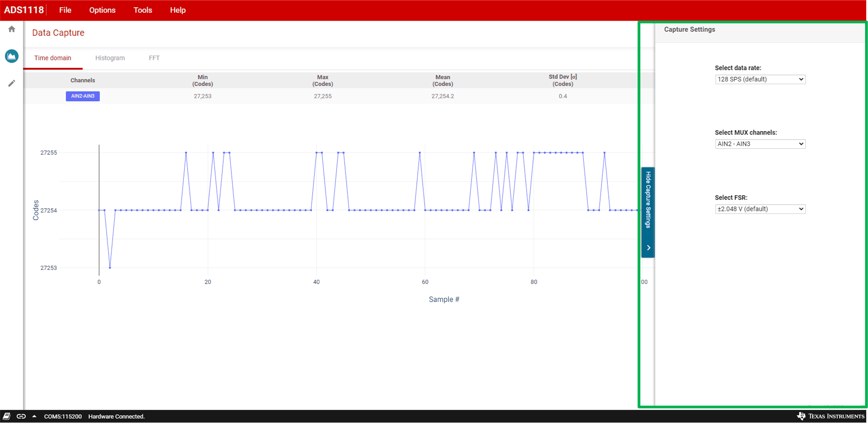This screenshot has width=868, height=423.
Task: Switch to the FFT tab
Action: (154, 58)
